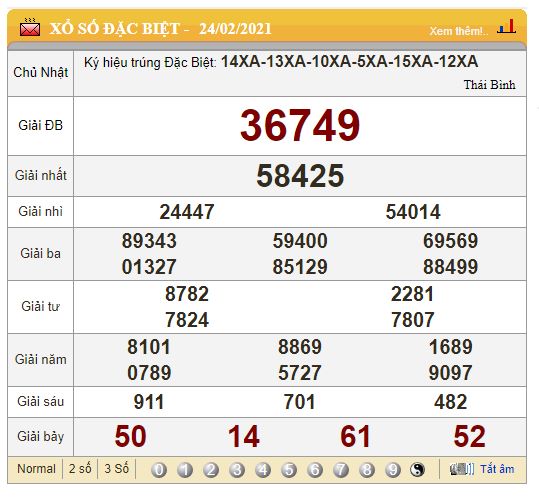Select digit ball 3 filter

(237, 470)
